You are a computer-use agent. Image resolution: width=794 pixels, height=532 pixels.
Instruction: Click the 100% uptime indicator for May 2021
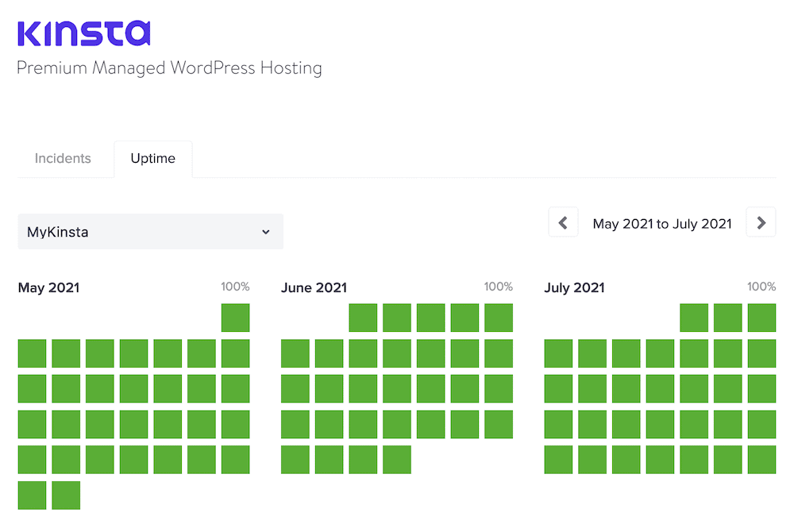tap(235, 287)
